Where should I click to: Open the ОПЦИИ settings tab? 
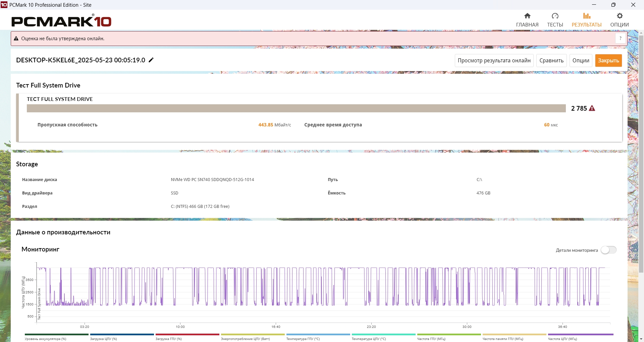pyautogui.click(x=620, y=20)
